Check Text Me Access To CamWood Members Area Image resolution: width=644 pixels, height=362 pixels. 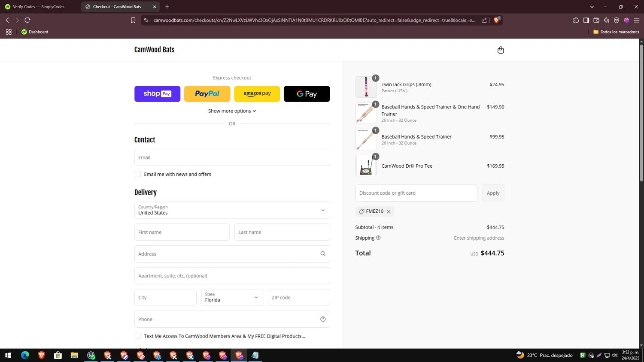[138, 336]
